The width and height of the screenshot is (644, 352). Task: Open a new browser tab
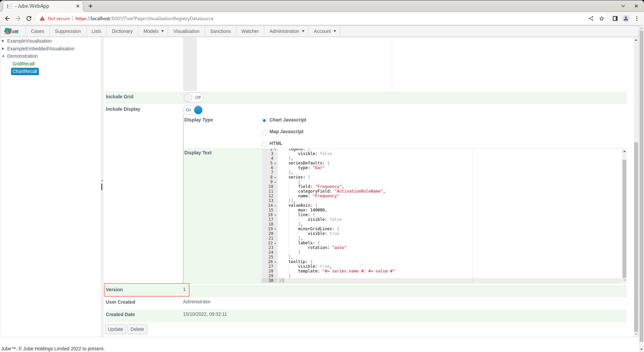(91, 6)
